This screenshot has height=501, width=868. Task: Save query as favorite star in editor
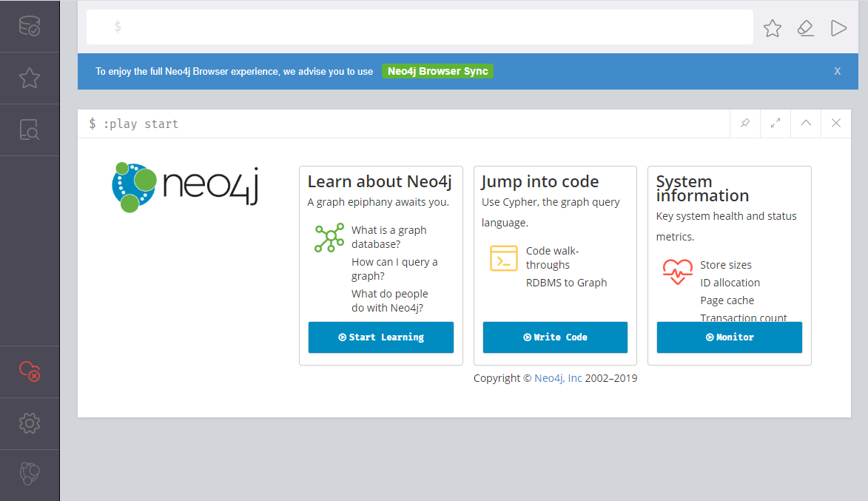coord(773,27)
